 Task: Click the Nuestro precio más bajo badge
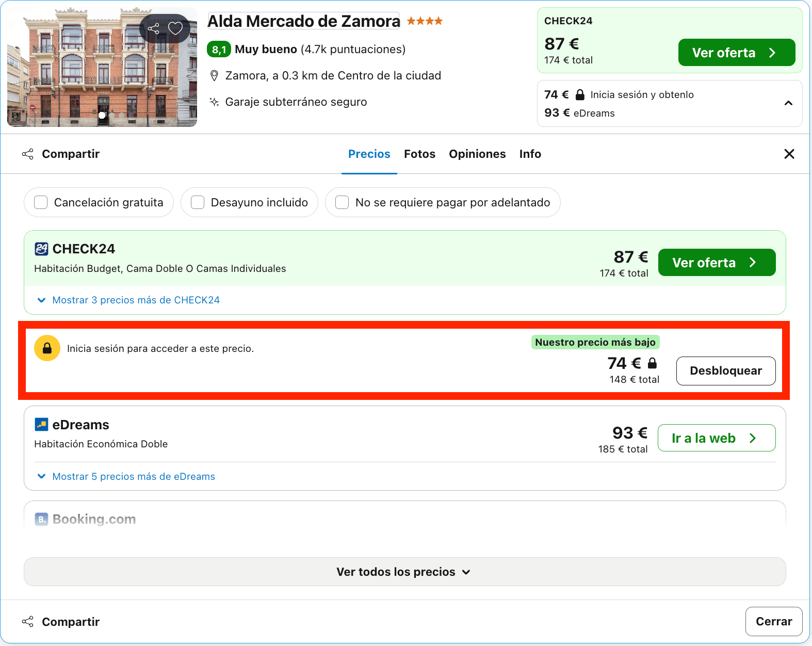[x=595, y=342]
